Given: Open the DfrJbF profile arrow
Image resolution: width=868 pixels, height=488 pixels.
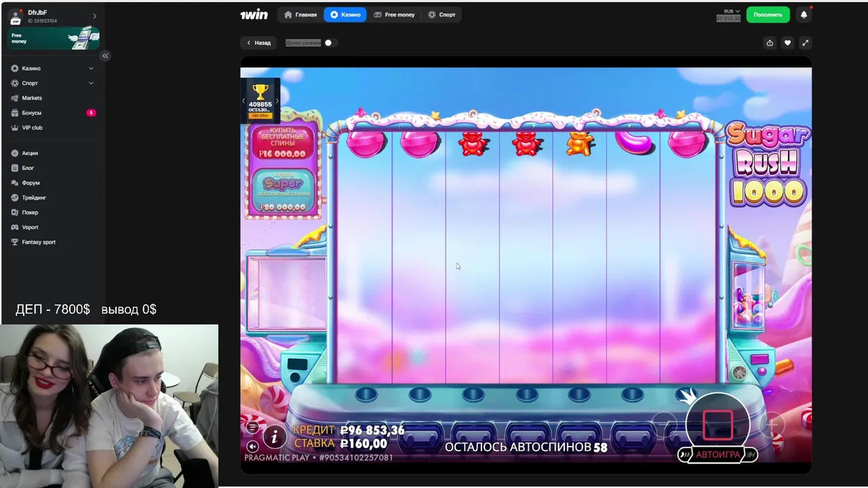Looking at the screenshot, I should click(94, 16).
